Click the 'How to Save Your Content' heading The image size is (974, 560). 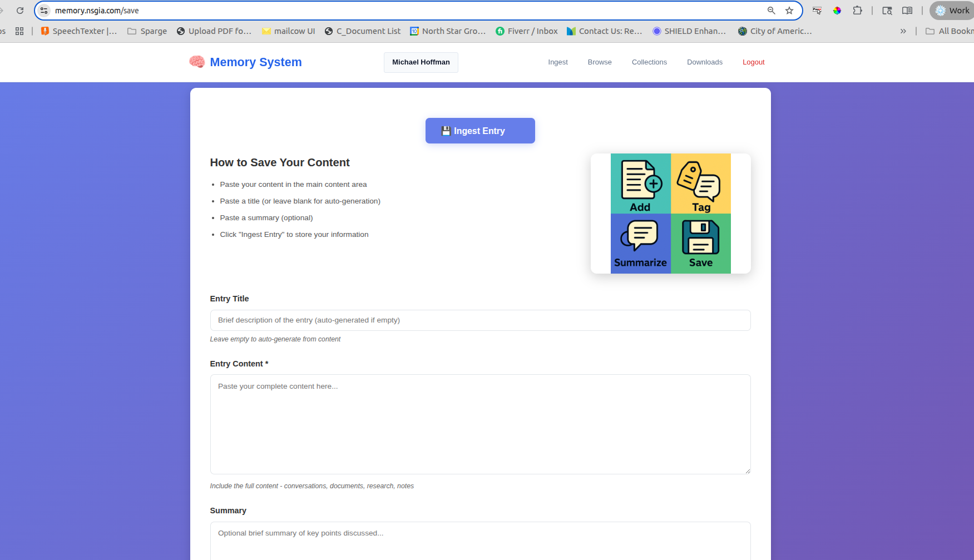[x=280, y=162]
